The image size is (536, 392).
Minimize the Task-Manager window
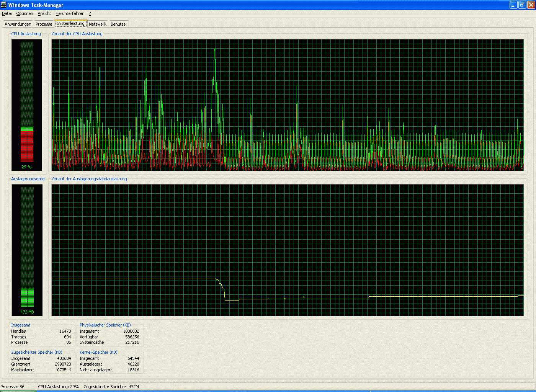[513, 5]
